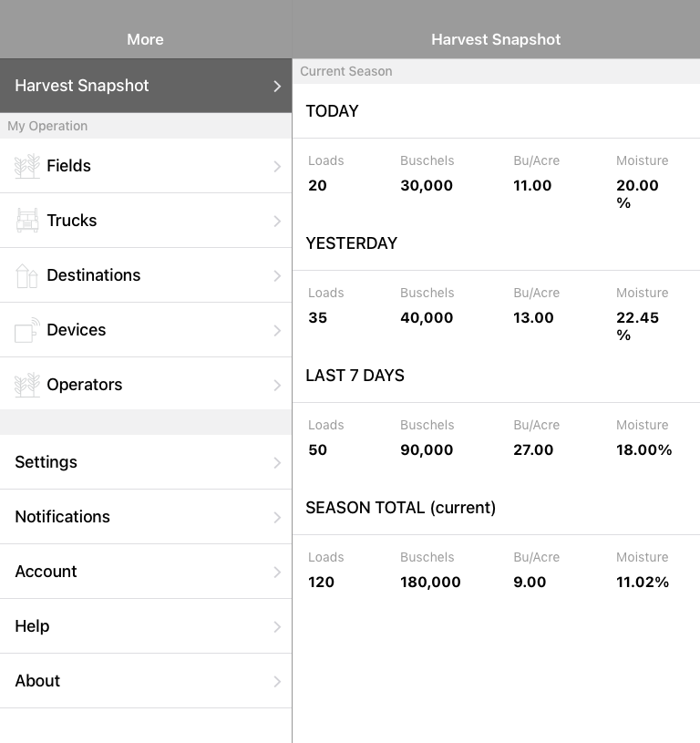
Task: Click the Fields crop icon
Action: click(x=27, y=166)
